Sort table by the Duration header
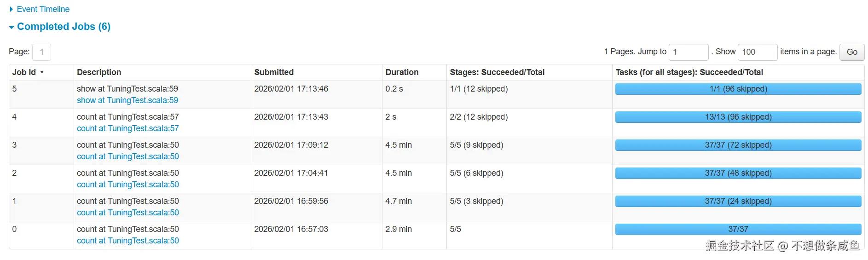 coord(402,72)
